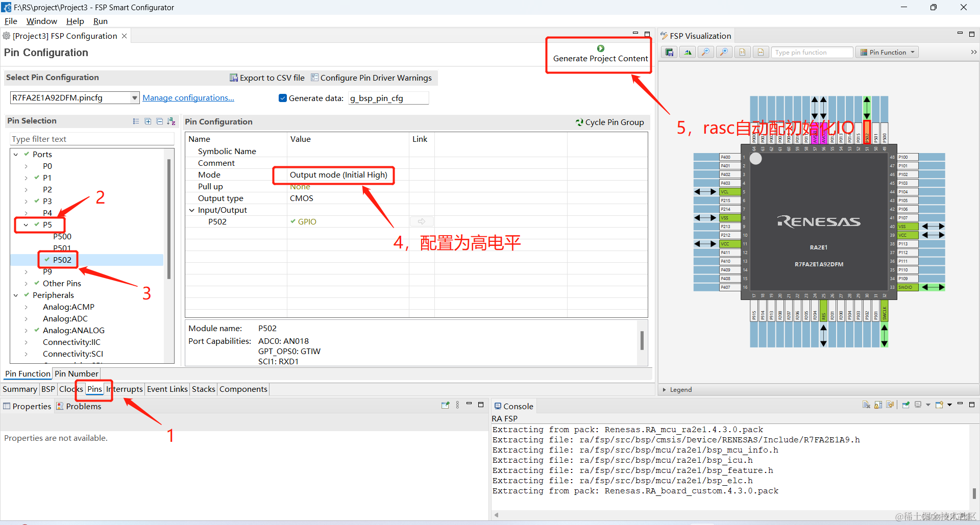Select the P502 pin in the tree
The image size is (980, 525).
point(62,260)
